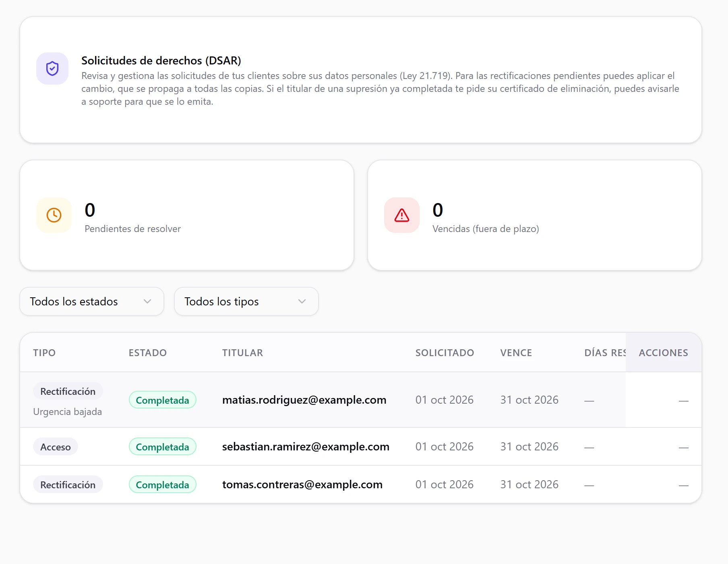
Task: Click 31 oct 2026 in sebastian.ramirez row
Action: coord(529,447)
